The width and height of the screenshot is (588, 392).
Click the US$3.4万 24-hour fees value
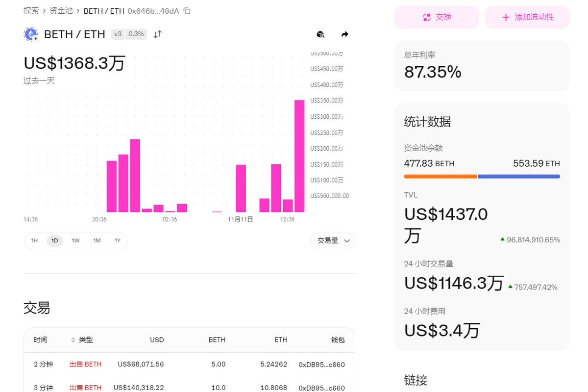tap(442, 330)
